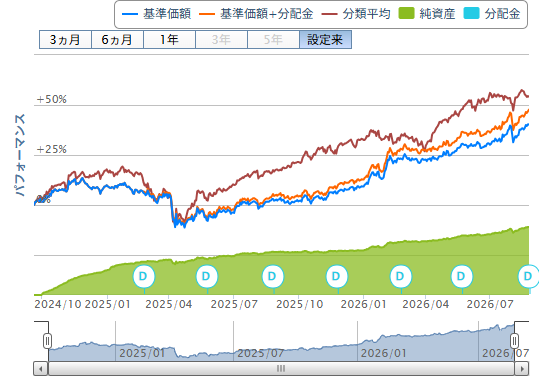Screen dimensions: 539x383
Task: Click the horizontal scrollbar grip
Action: 281,369
